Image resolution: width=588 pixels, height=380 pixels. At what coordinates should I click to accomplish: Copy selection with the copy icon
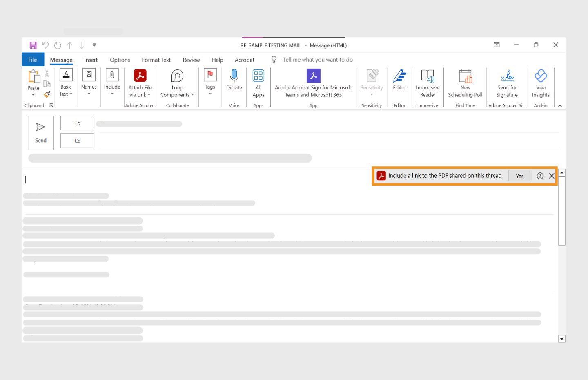[x=47, y=84]
